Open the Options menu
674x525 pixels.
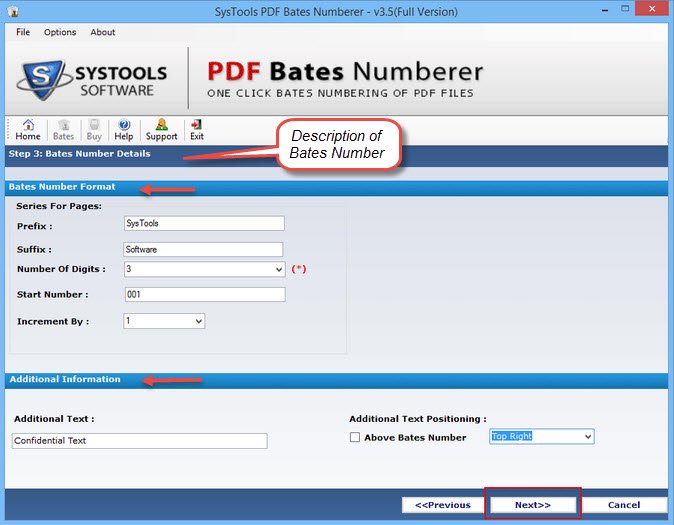[60, 32]
